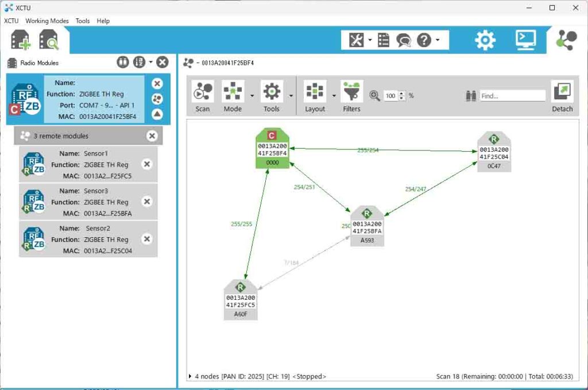Click the 4 nodes PAN ID status text

(260, 376)
